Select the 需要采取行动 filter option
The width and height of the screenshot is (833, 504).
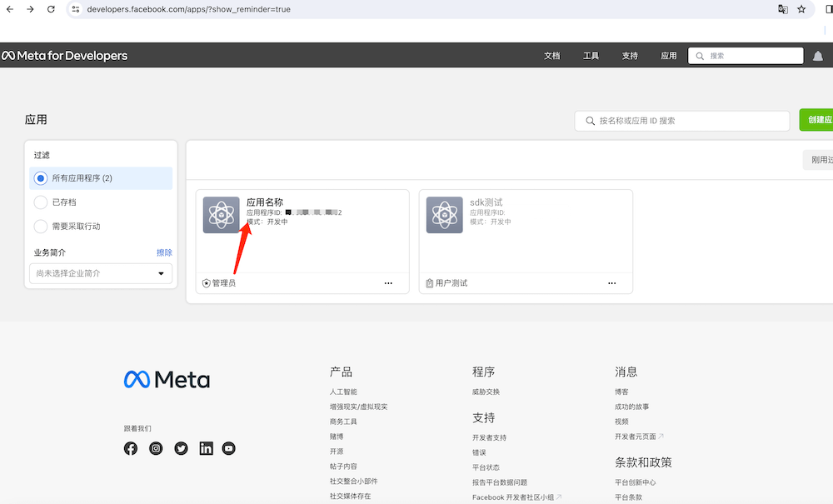coord(40,227)
